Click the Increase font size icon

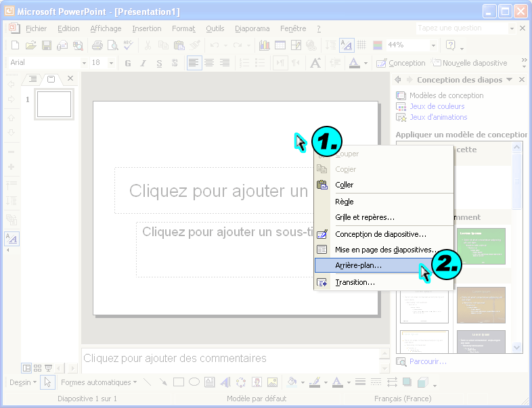[315, 63]
